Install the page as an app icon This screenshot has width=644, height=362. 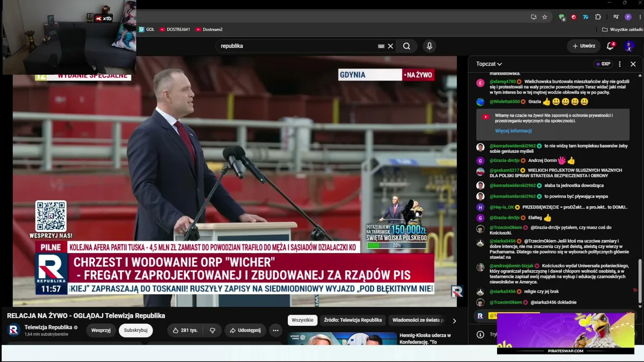pyautogui.click(x=534, y=17)
